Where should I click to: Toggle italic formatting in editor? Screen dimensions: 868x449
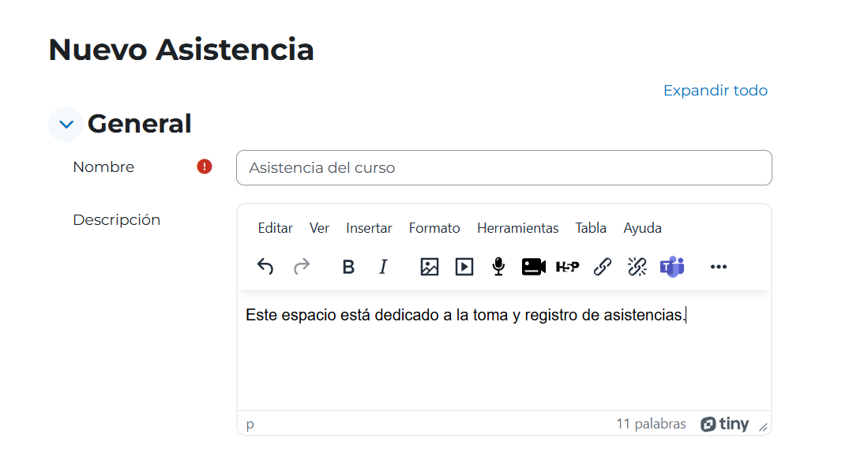tap(383, 267)
